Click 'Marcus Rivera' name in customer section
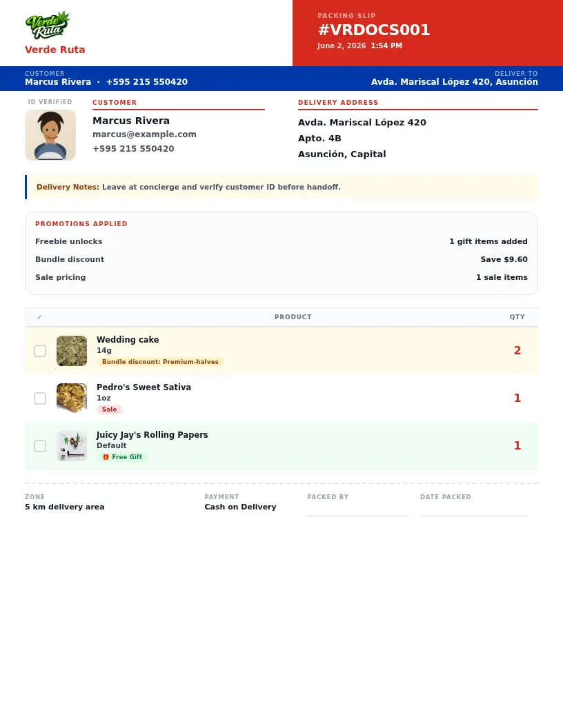 click(x=131, y=121)
